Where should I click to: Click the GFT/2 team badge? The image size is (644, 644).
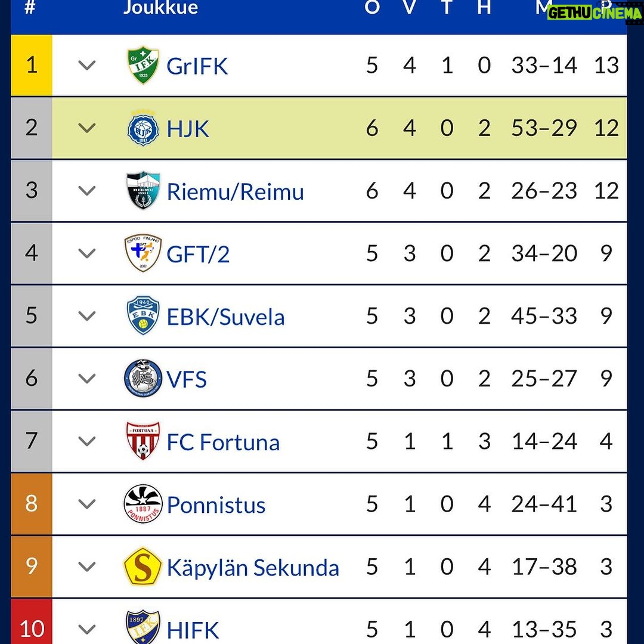pos(143,253)
